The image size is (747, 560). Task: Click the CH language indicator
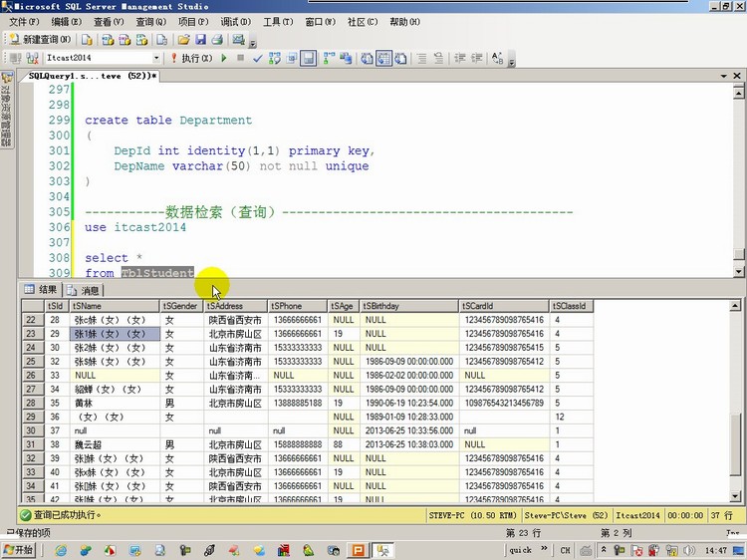tap(566, 550)
